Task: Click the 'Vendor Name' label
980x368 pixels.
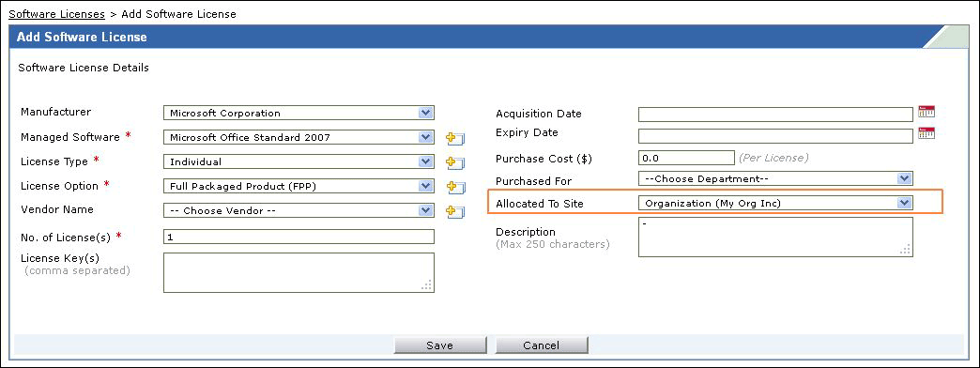Action: point(57,209)
